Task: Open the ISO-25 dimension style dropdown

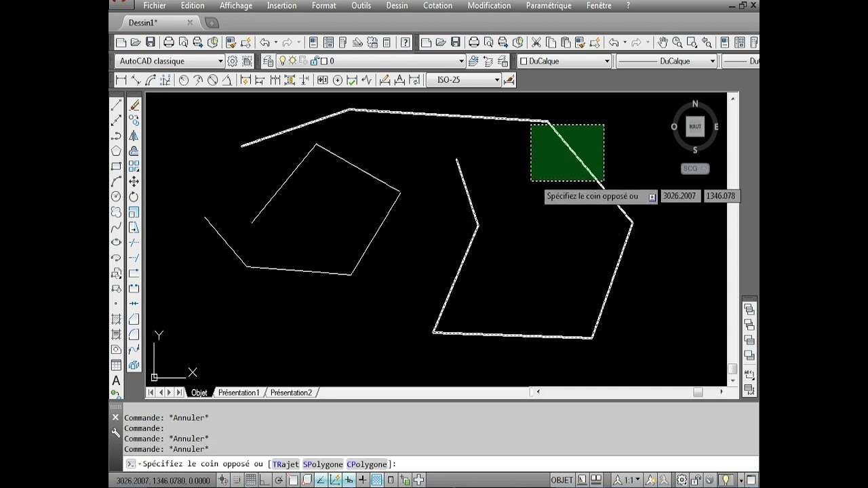Action: 497,80
